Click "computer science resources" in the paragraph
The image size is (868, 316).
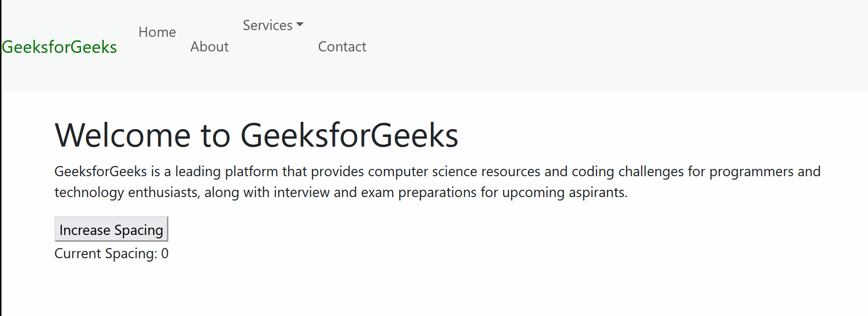click(x=454, y=171)
